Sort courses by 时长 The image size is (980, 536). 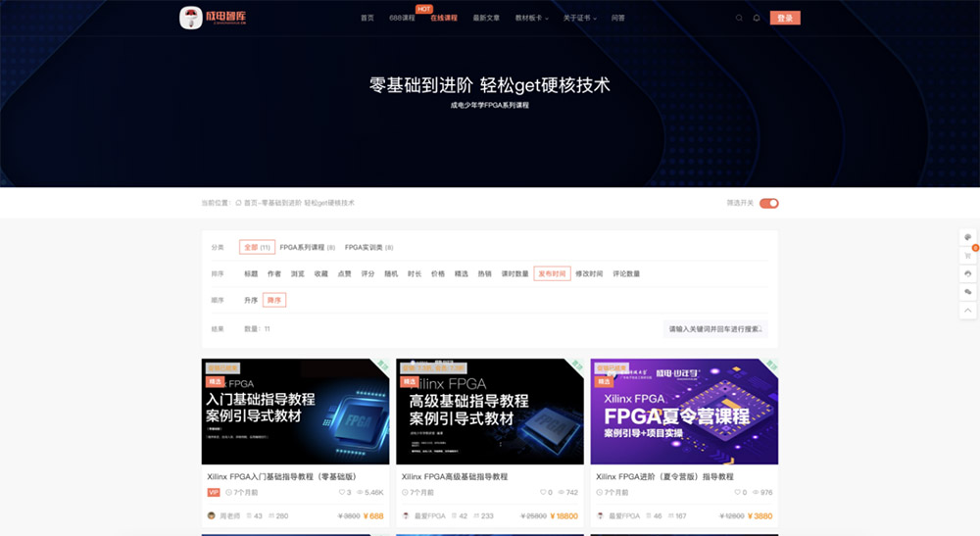pyautogui.click(x=415, y=273)
